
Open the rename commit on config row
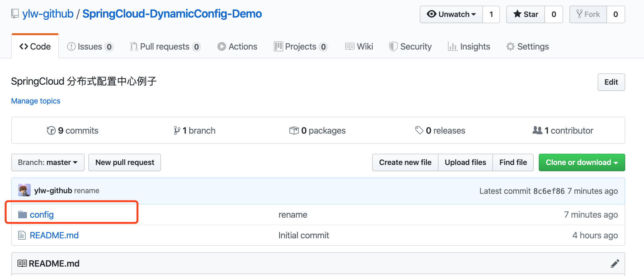click(x=293, y=215)
